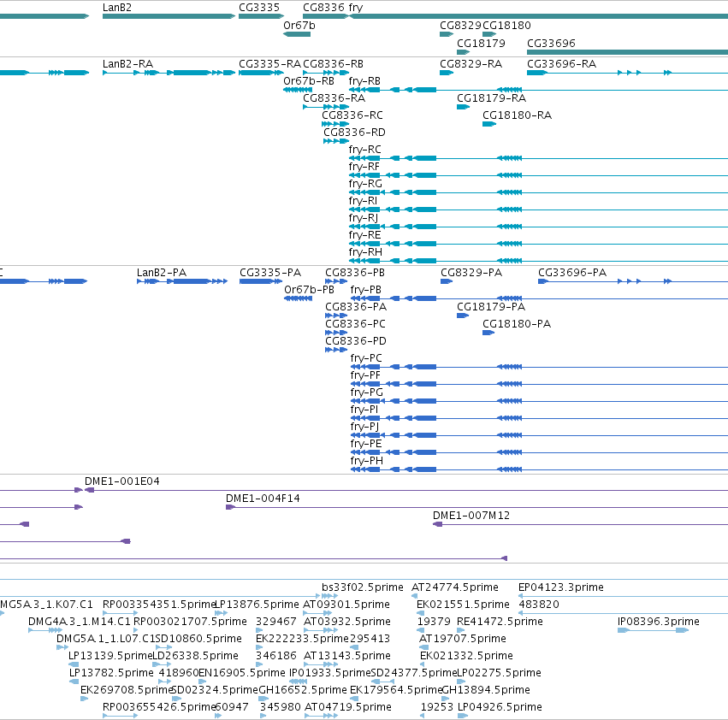Select the CG8336-PC protein label
This screenshot has height=720, width=728.
pyautogui.click(x=355, y=324)
